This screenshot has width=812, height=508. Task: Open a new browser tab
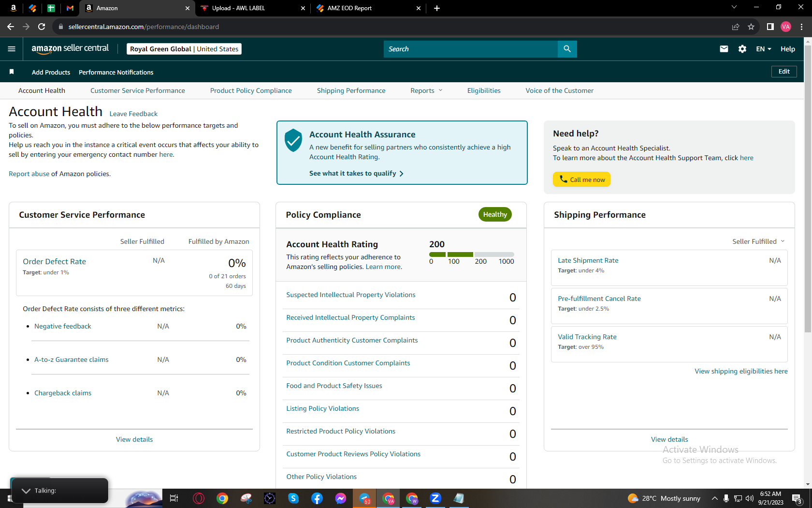[437, 8]
